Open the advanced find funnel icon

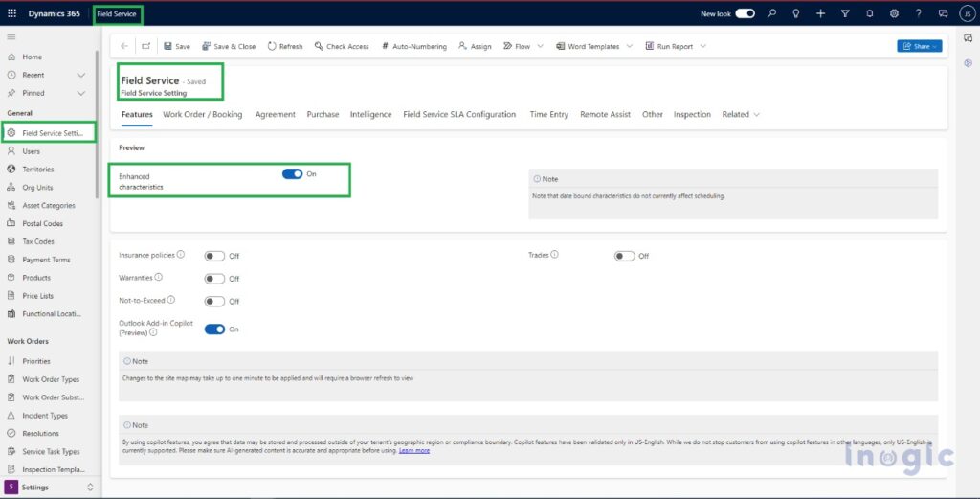(x=845, y=13)
